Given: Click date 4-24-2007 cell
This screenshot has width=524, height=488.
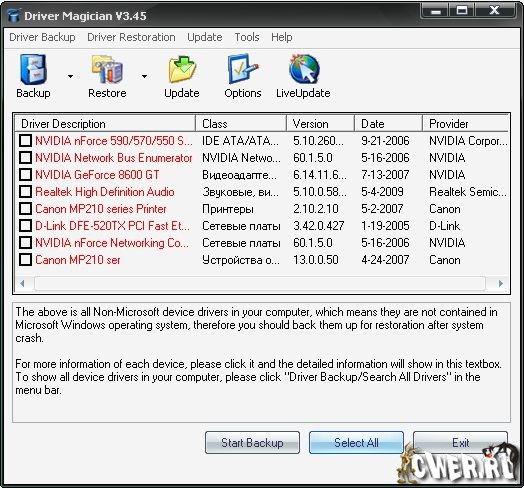Looking at the screenshot, I should click(385, 260).
